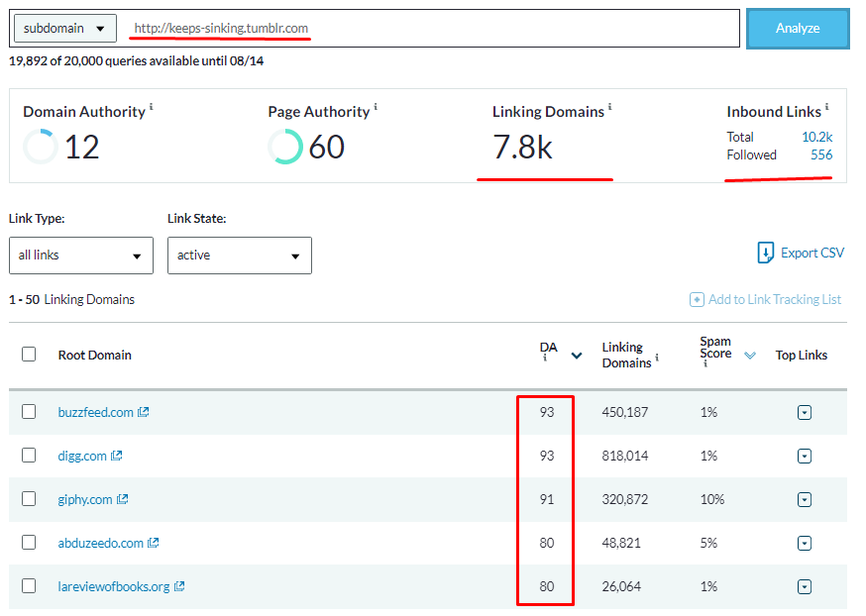Check the giphy.com row checkbox

[29, 498]
